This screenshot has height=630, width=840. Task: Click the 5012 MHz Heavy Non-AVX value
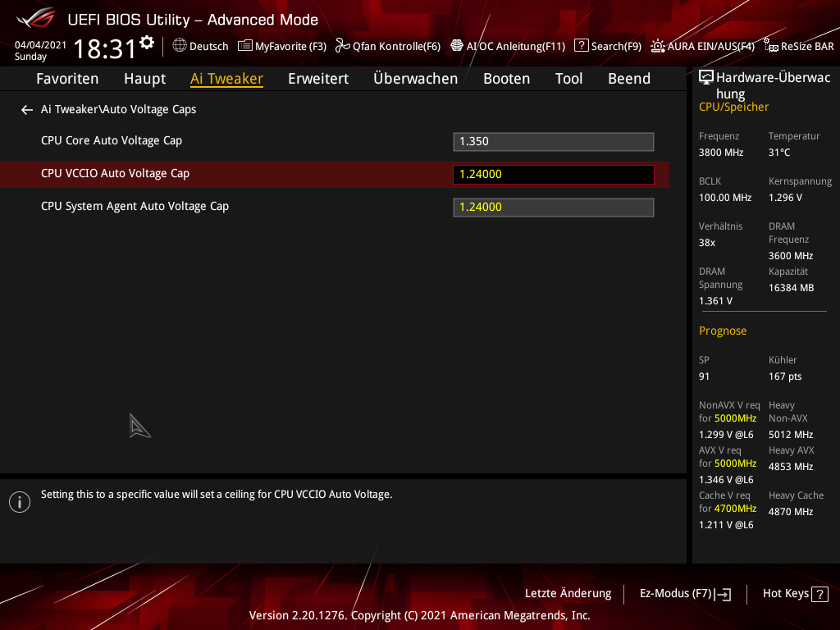tap(791, 435)
